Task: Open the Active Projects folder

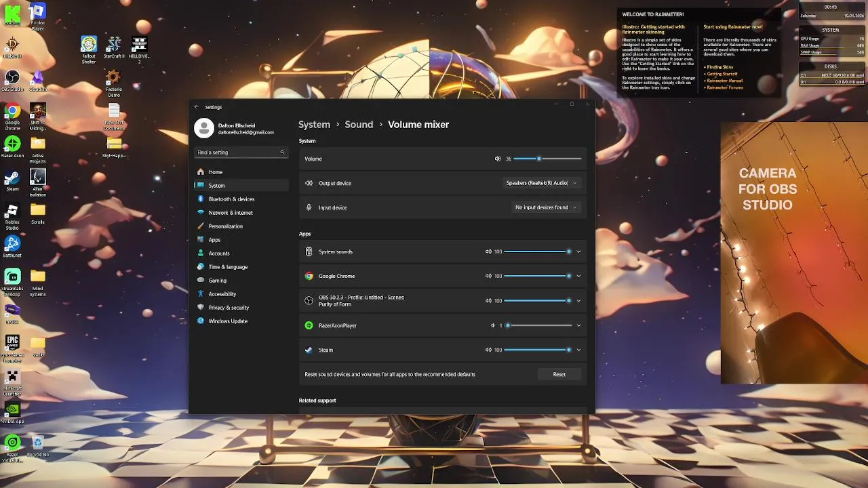Action: click(x=38, y=150)
